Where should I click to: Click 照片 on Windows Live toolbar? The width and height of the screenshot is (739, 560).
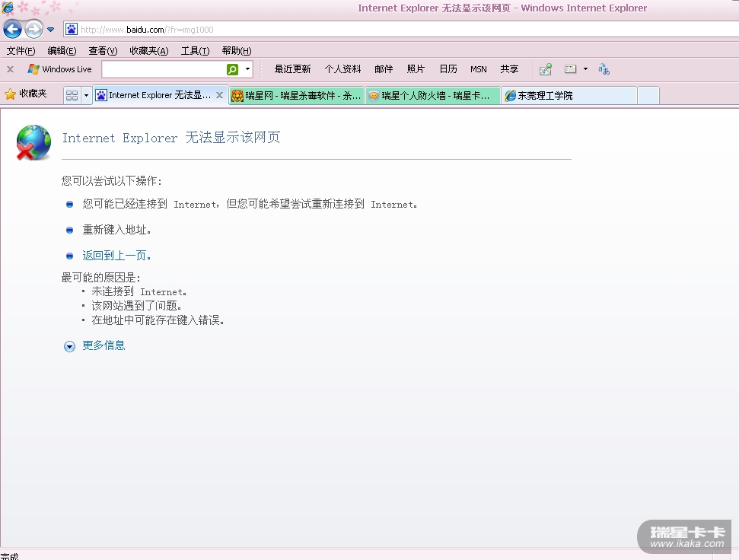416,69
